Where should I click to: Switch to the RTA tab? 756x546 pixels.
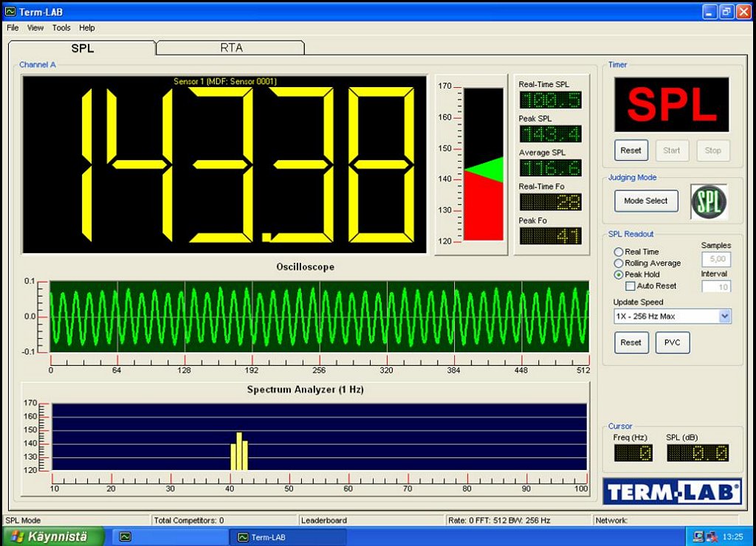(x=231, y=48)
